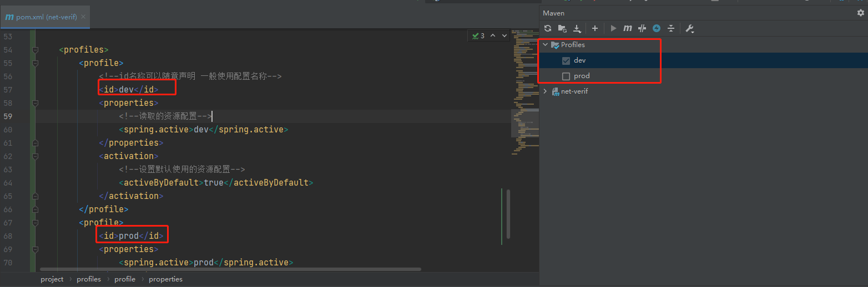This screenshot has height=287, width=868.
Task: Select properties in the breadcrumb bar
Action: click(x=165, y=279)
